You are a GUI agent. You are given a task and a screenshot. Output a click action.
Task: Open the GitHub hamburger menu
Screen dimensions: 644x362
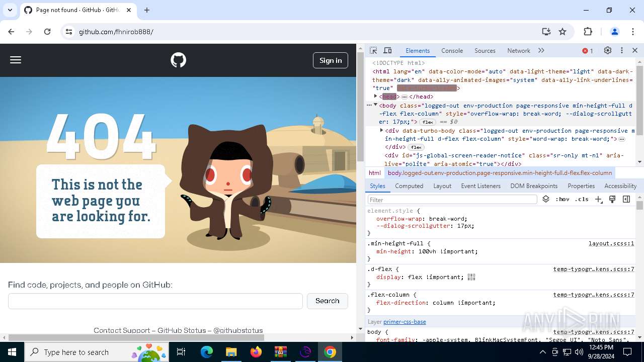click(x=16, y=60)
